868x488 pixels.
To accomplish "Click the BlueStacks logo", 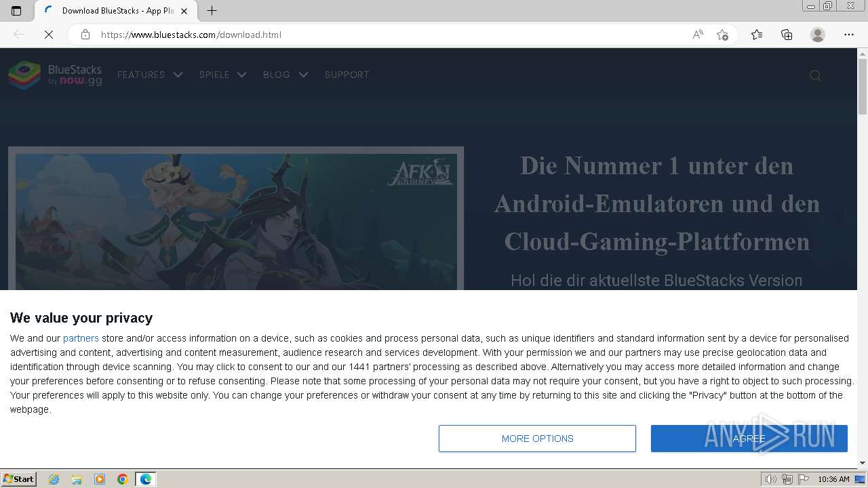I will [55, 75].
